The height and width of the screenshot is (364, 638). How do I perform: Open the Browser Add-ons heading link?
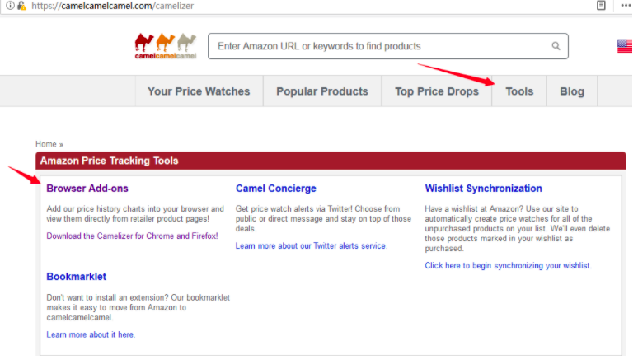pos(87,189)
